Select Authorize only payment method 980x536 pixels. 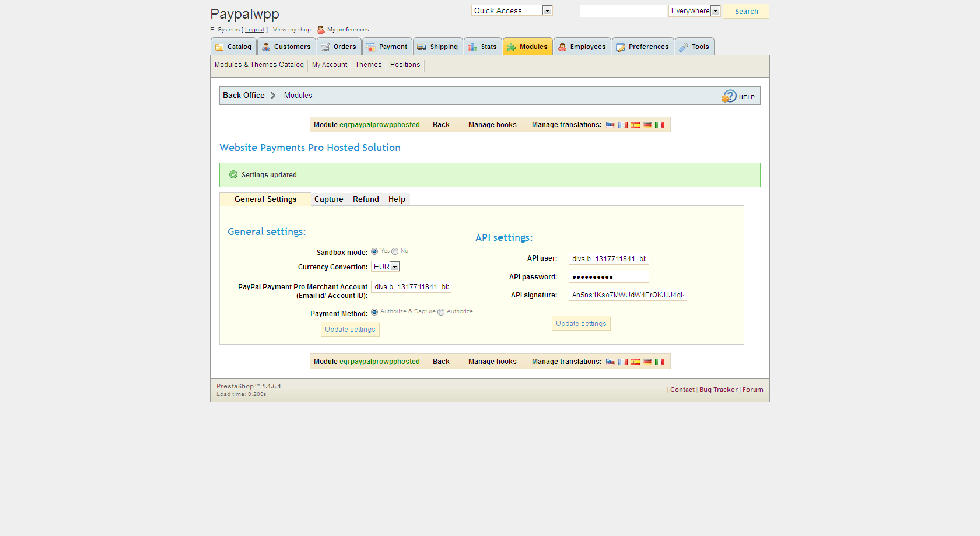coord(441,312)
